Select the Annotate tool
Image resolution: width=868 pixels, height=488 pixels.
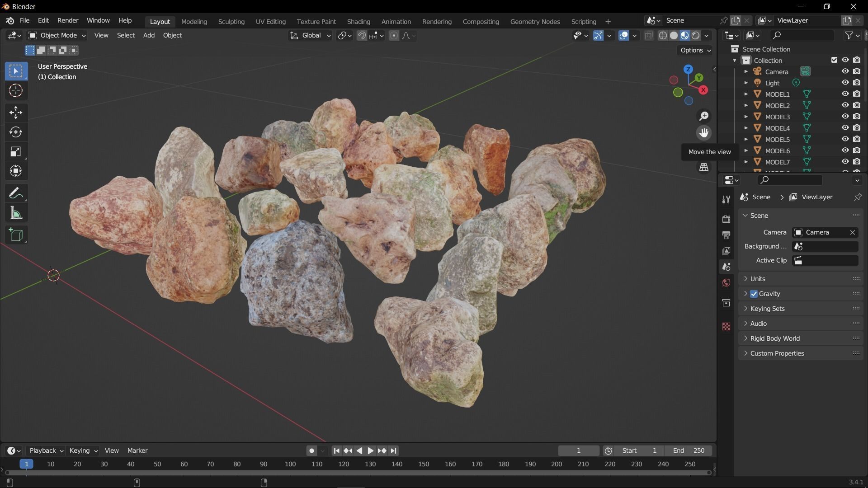coord(16,193)
